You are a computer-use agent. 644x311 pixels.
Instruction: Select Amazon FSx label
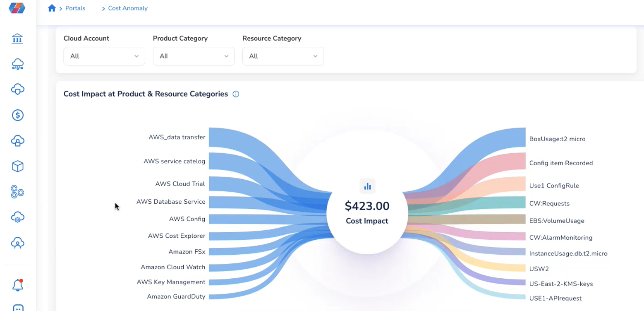coord(187,251)
